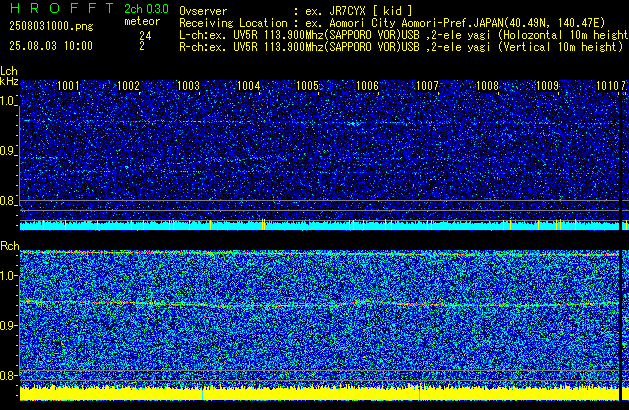
Task: Select the '2ch 0.3.0' version label
Action: click(x=146, y=9)
